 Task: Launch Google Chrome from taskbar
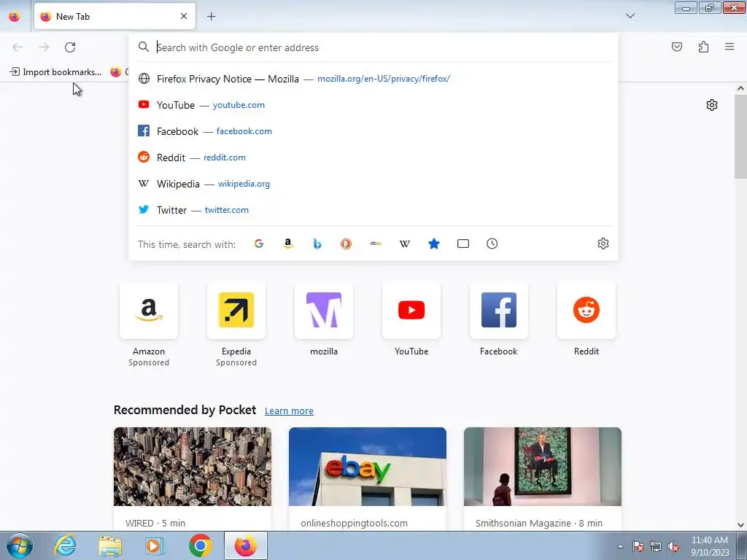(200, 545)
